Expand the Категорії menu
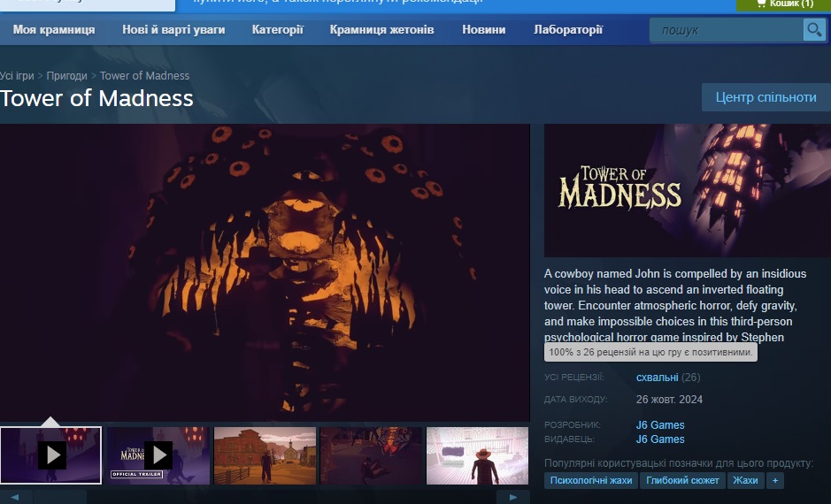 coord(277,30)
